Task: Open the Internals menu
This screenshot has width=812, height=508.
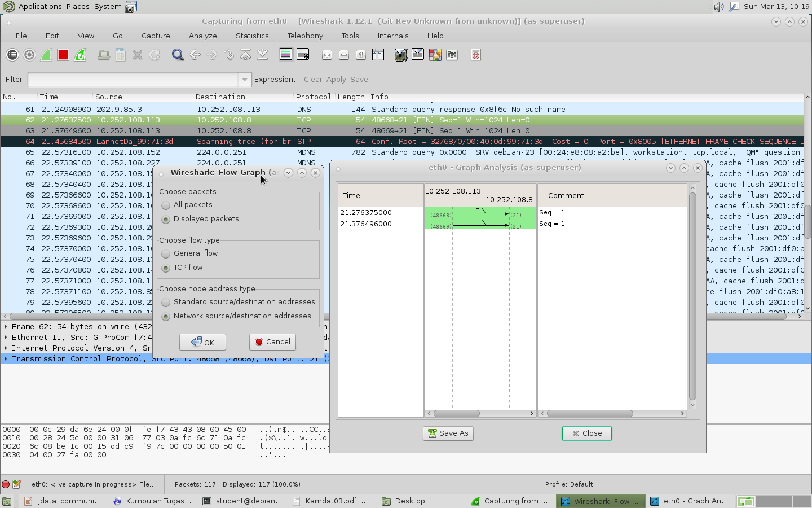Action: [x=393, y=36]
